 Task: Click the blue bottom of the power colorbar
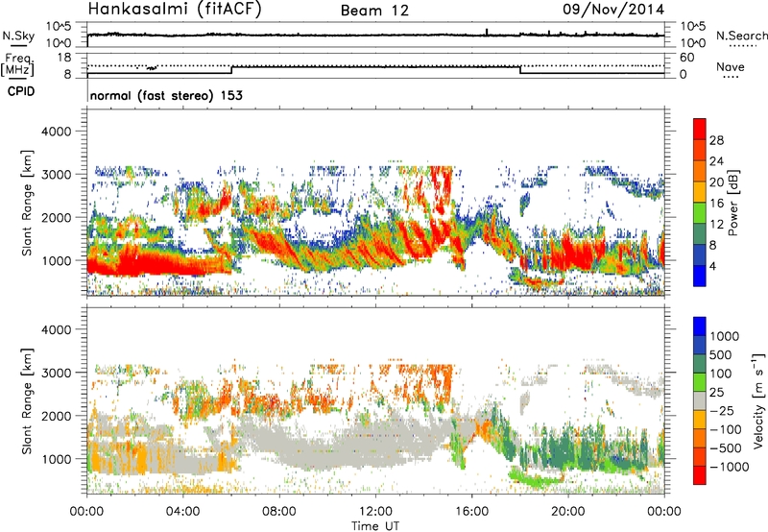(700, 276)
